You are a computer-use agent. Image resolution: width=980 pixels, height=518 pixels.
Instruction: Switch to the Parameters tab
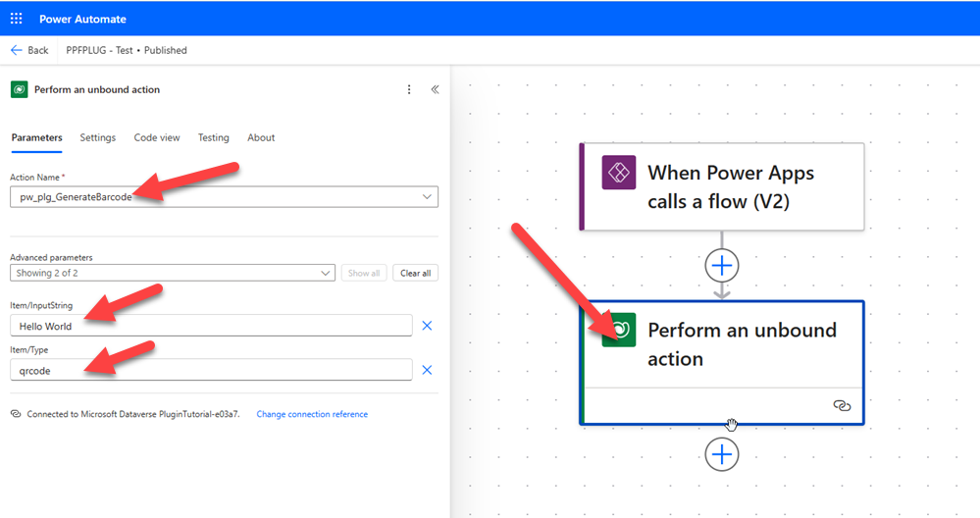[37, 137]
